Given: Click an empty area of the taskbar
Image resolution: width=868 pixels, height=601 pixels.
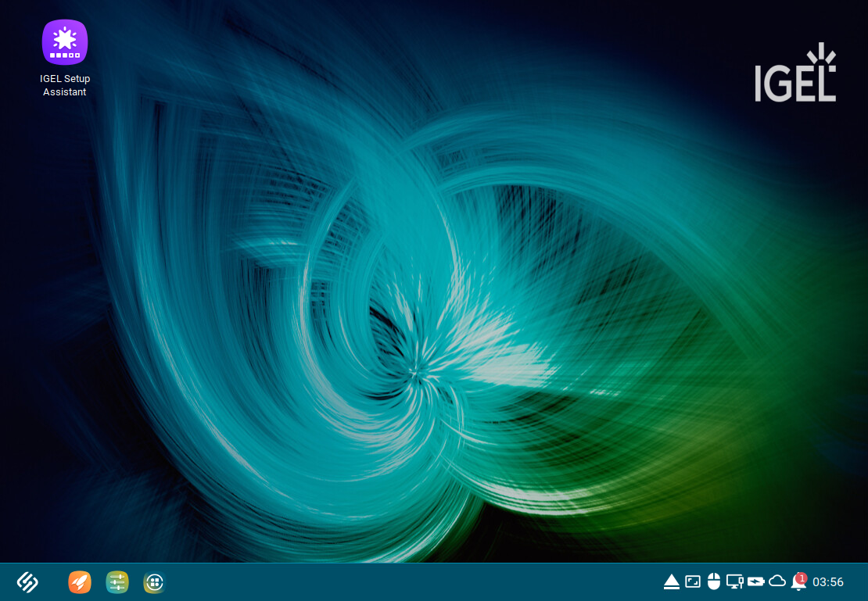Looking at the screenshot, I should [x=391, y=582].
